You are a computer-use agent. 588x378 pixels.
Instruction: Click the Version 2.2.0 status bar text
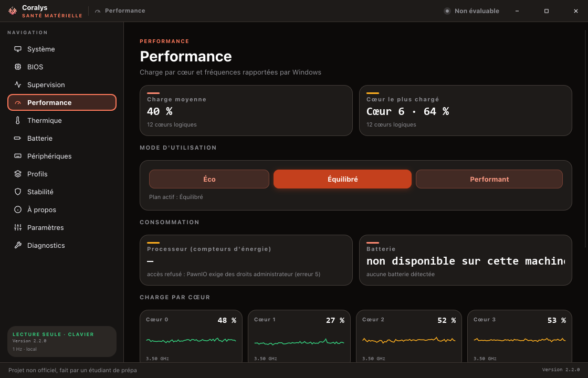pyautogui.click(x=561, y=370)
